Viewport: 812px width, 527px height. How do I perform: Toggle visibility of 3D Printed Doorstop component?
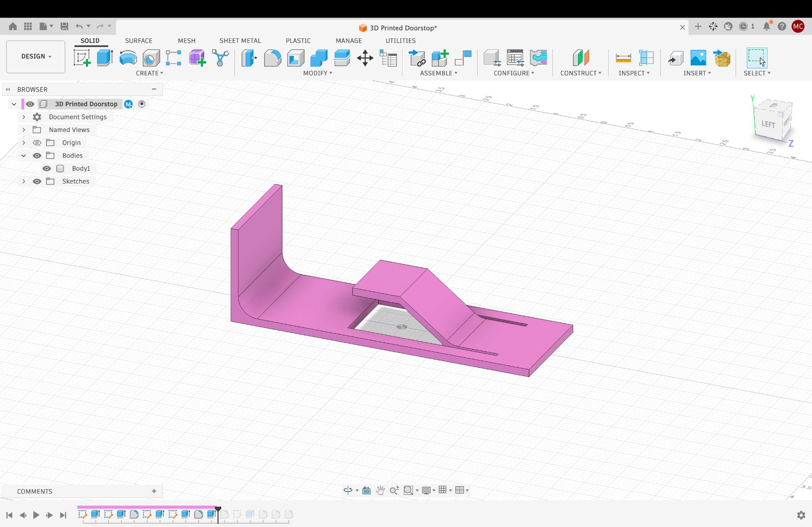point(30,104)
